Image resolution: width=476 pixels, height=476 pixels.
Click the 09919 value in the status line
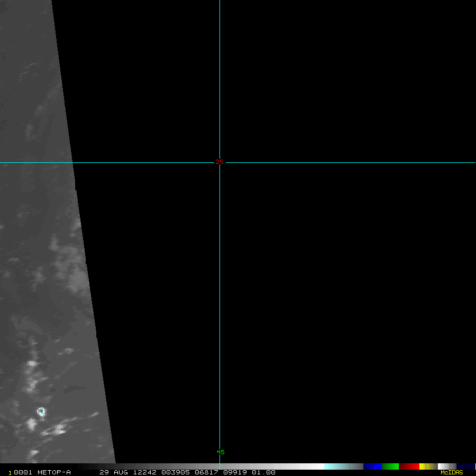pos(236,472)
